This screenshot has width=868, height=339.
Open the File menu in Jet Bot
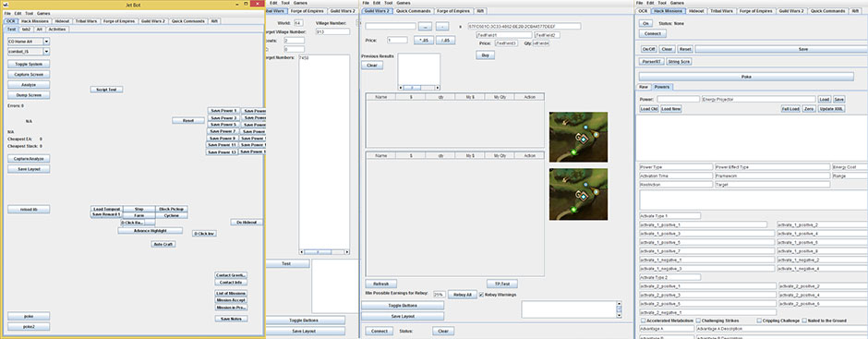click(x=7, y=13)
